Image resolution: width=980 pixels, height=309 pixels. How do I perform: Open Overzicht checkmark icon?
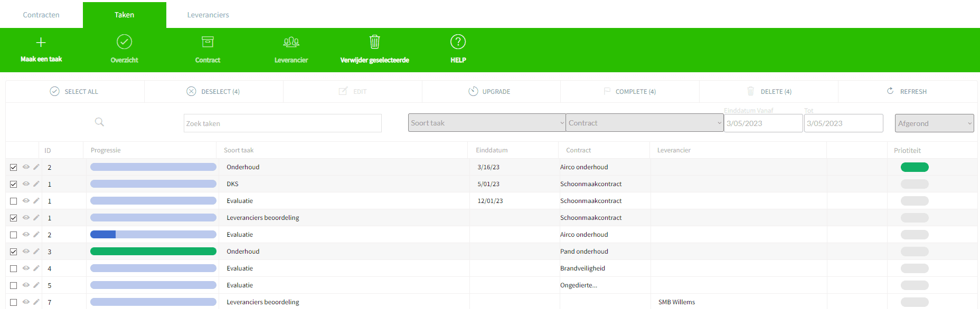(x=124, y=42)
